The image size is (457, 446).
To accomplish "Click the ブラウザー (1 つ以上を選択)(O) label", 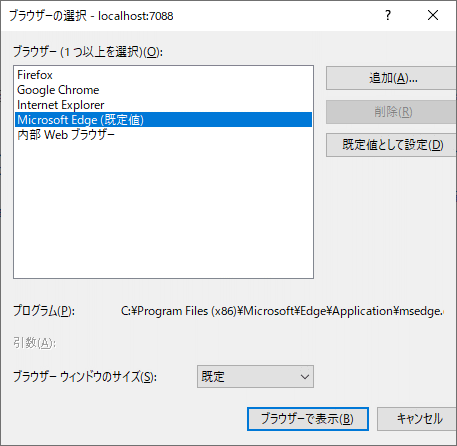I will coord(88,52).
